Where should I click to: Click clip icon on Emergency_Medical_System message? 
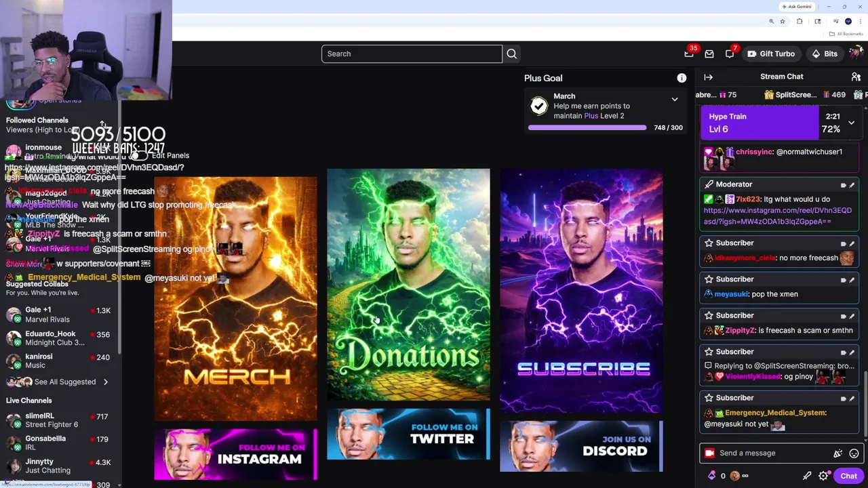(x=844, y=399)
